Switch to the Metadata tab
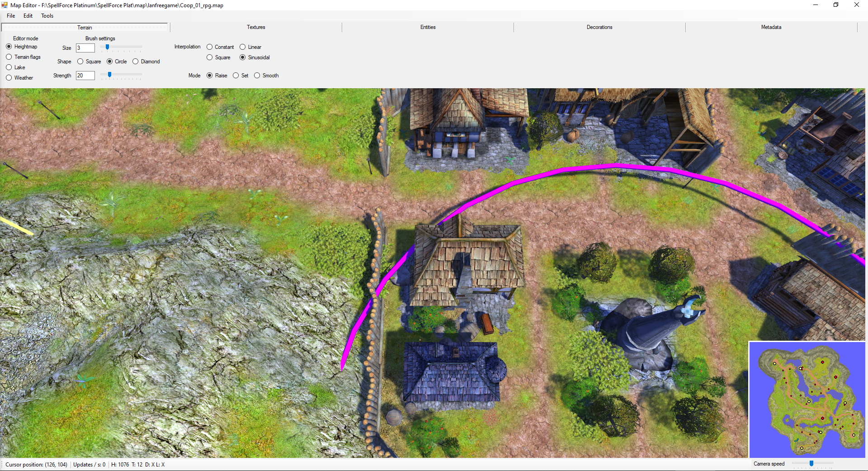 click(x=771, y=27)
